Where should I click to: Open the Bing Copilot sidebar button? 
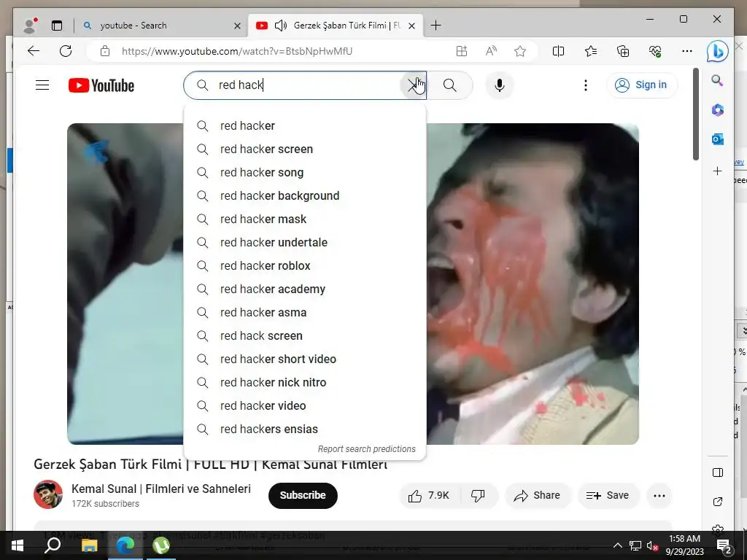pos(718,52)
